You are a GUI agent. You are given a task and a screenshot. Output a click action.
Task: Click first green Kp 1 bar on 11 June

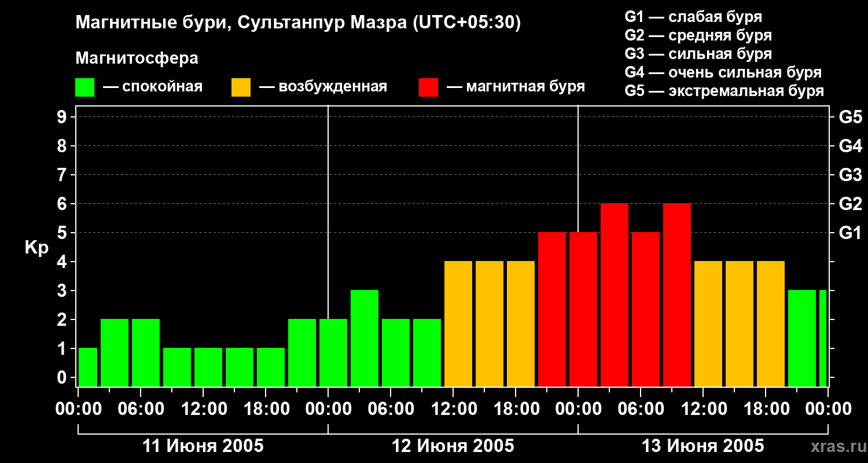(x=88, y=367)
